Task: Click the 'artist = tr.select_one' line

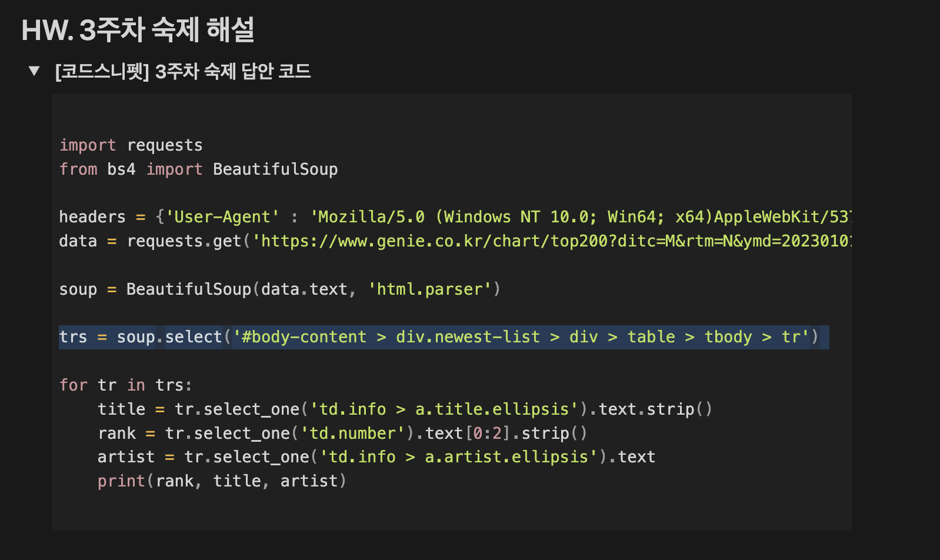Action: pyautogui.click(x=376, y=457)
